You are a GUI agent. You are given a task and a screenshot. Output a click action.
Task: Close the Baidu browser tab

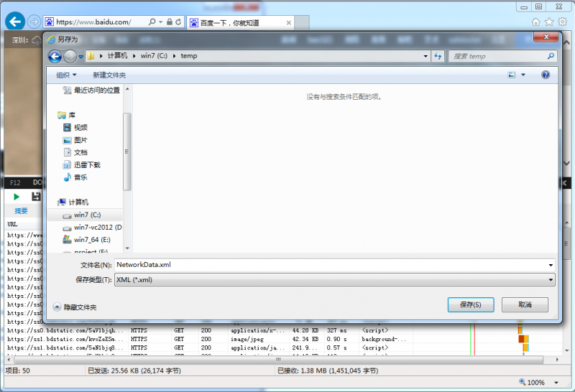(289, 23)
